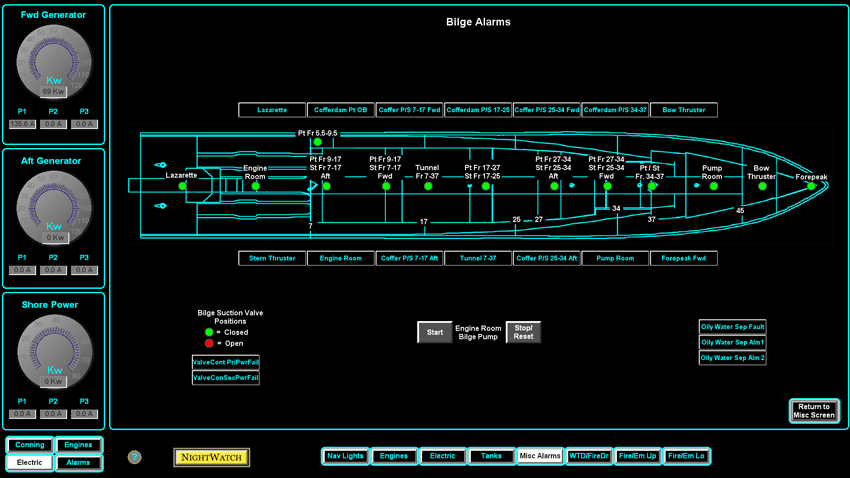Select the Forepeak green valve indicator

pyautogui.click(x=811, y=186)
